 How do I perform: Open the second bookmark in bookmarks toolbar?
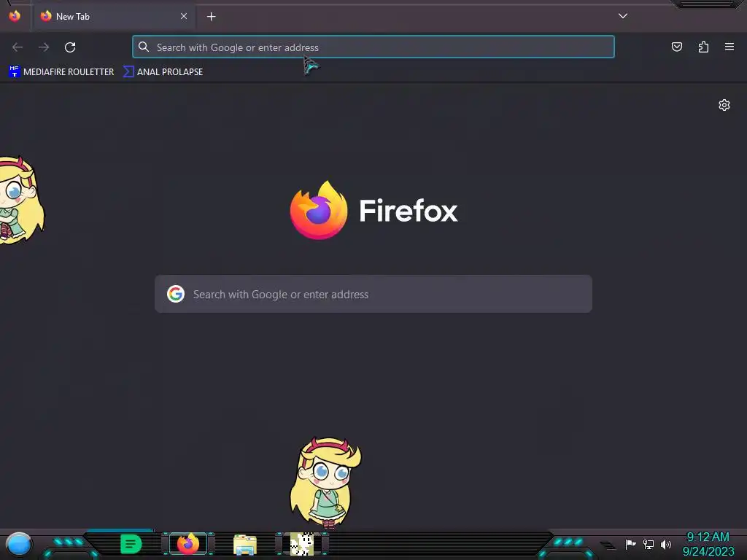coord(163,72)
